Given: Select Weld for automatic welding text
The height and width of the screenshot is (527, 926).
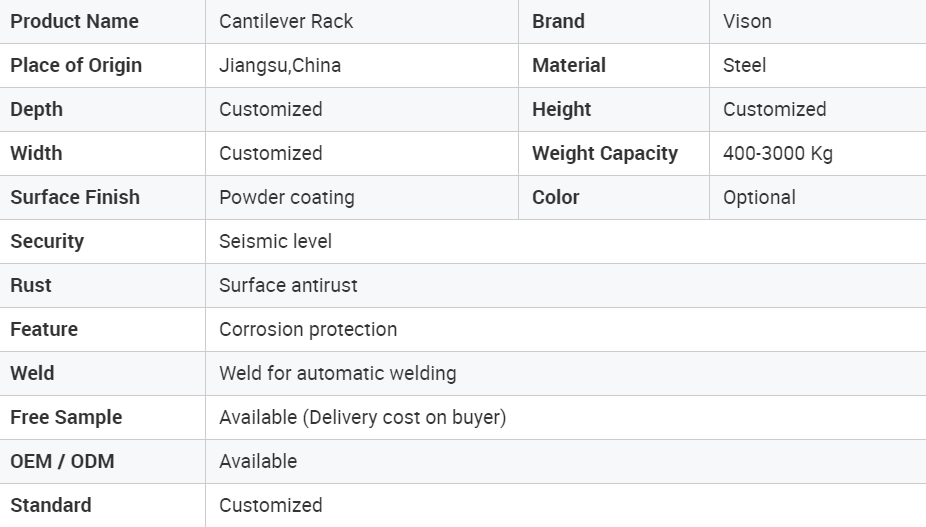Looking at the screenshot, I should click(337, 373).
